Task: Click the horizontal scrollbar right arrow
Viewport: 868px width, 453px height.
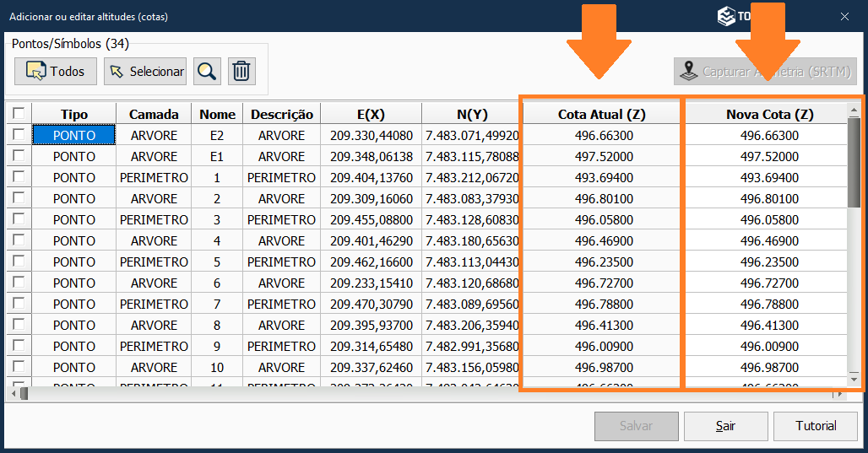Action: click(x=838, y=394)
